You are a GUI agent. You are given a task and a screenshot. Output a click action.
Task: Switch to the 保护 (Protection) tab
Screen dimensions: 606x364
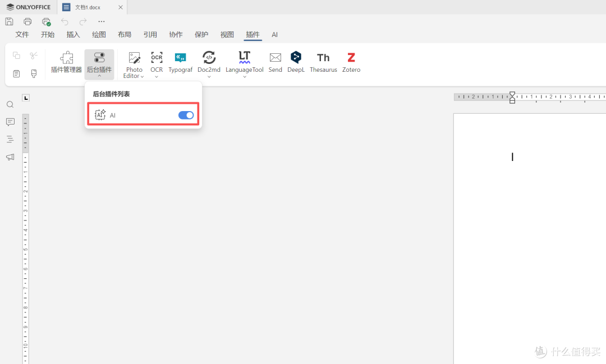[x=201, y=35]
